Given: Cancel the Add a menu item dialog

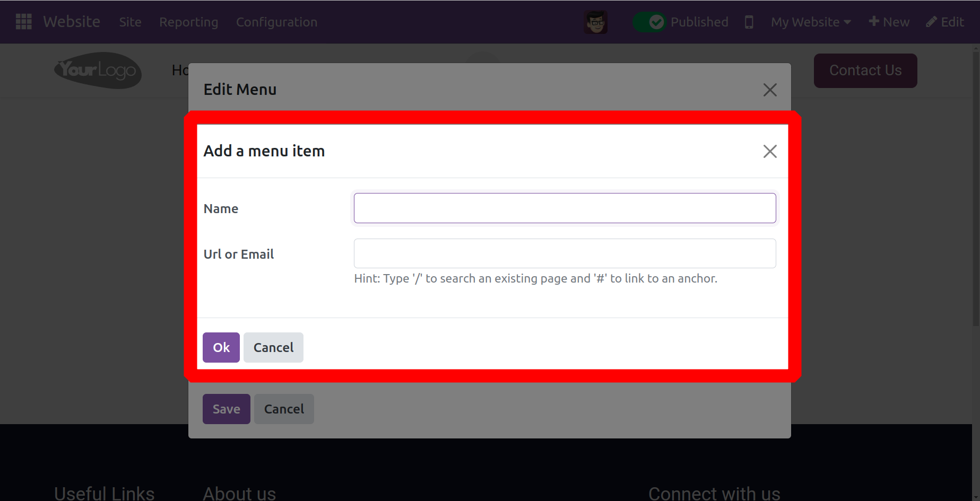Looking at the screenshot, I should click(x=273, y=348).
